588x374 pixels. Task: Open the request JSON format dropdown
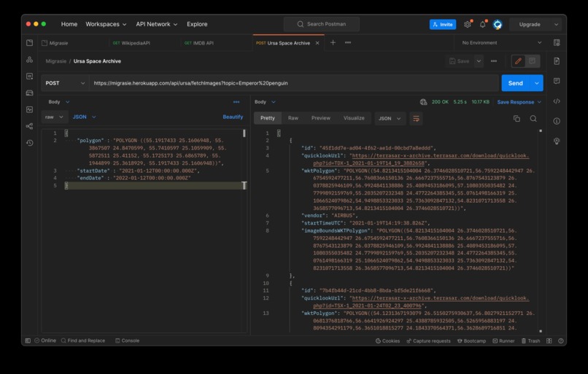click(85, 117)
